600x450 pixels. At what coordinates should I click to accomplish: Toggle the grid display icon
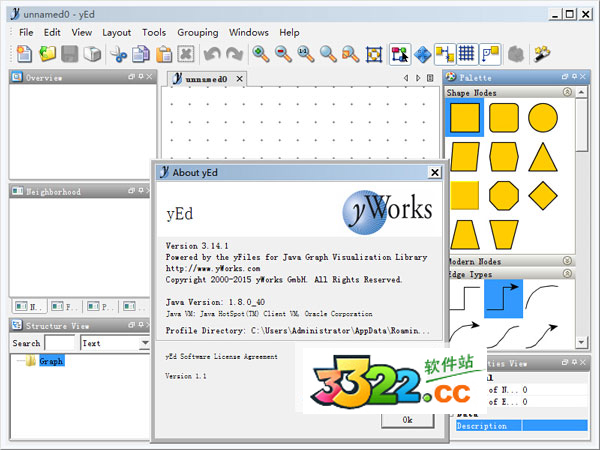point(467,54)
